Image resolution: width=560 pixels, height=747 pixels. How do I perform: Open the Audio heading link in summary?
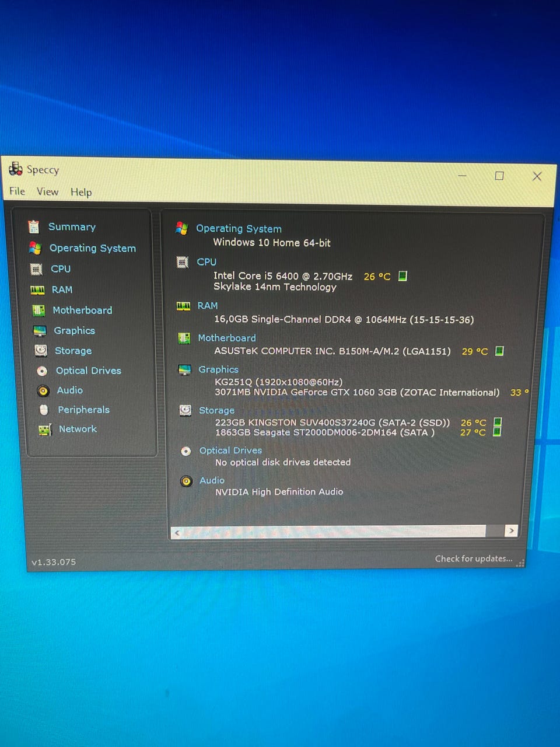point(212,480)
